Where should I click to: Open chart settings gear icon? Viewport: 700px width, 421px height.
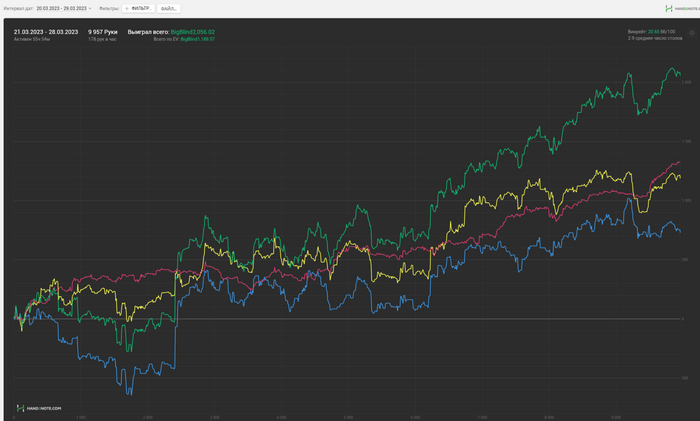(691, 33)
